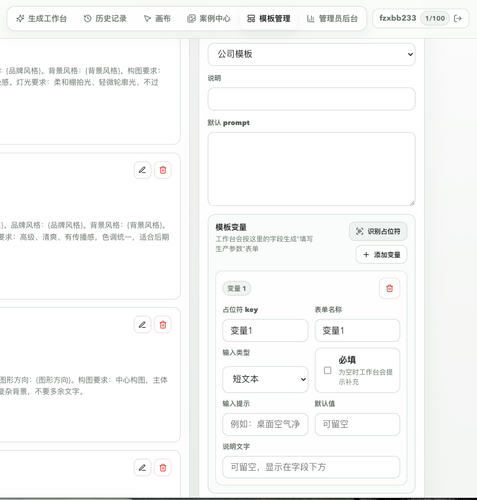Click the gallery icon next to 案例中心
The image size is (477, 500).
click(x=191, y=19)
